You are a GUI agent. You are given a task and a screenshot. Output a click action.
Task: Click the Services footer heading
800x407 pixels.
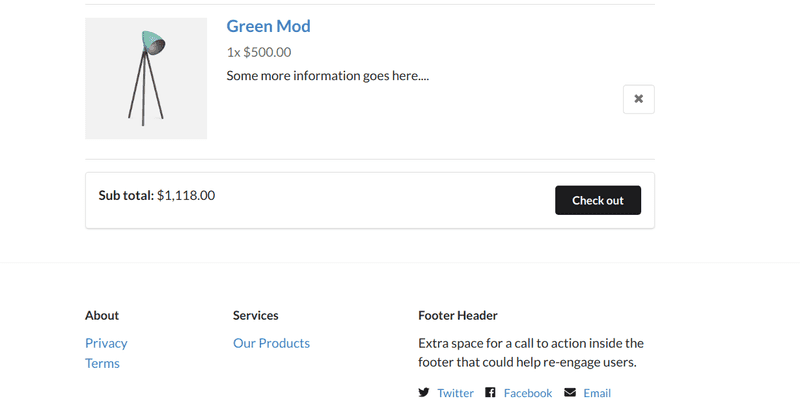coord(256,315)
